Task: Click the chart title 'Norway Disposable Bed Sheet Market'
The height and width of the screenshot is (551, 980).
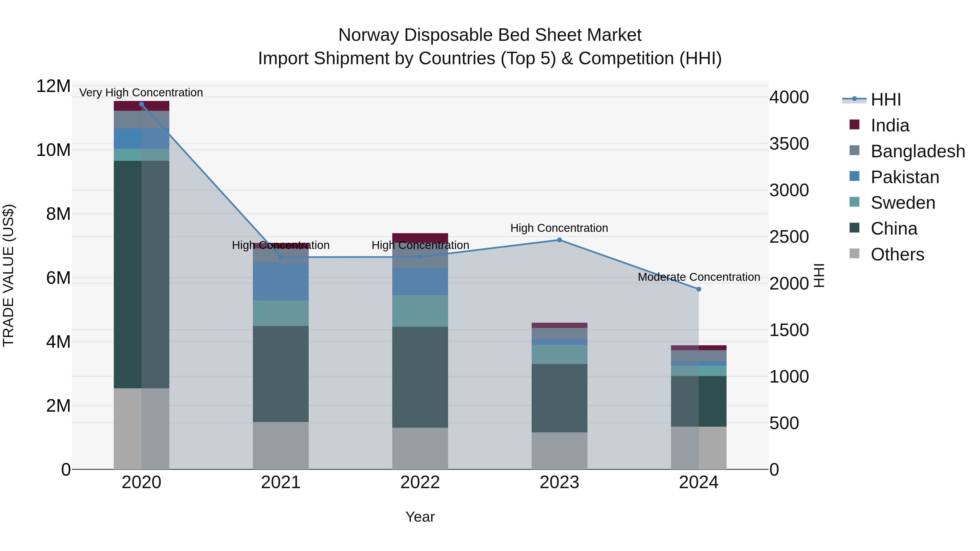Action: [490, 35]
